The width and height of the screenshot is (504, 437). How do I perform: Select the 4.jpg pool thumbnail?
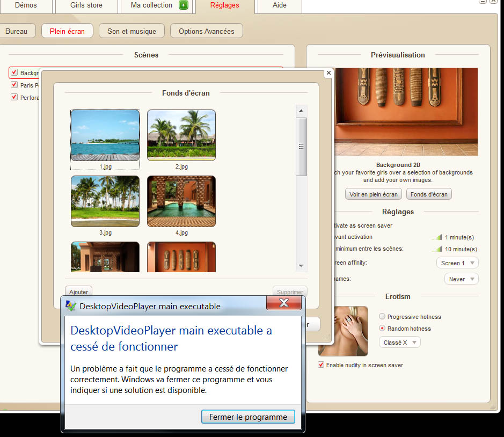pos(181,201)
